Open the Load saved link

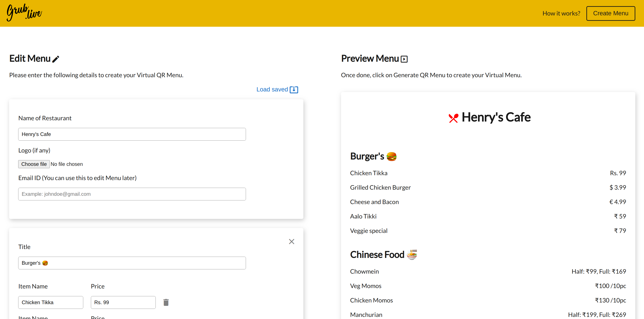tap(277, 90)
